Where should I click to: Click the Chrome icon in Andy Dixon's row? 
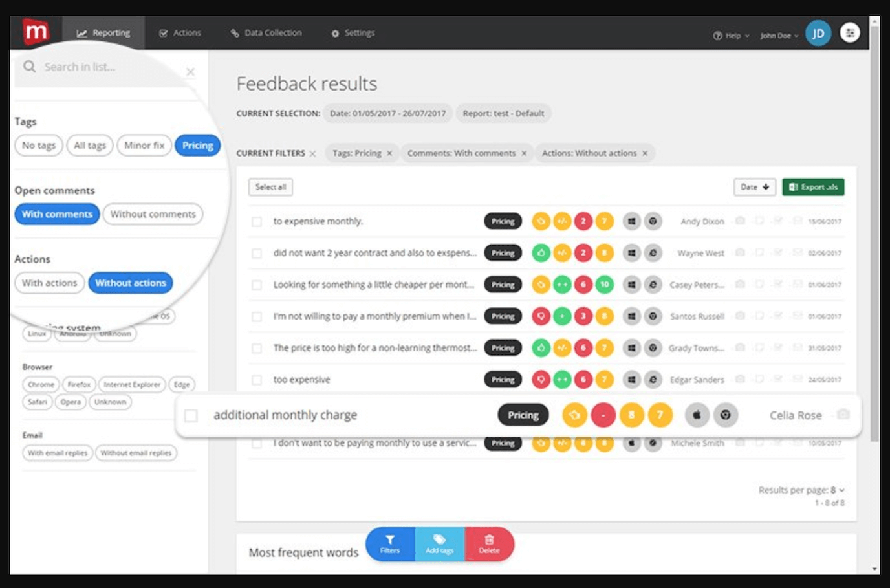tap(653, 221)
